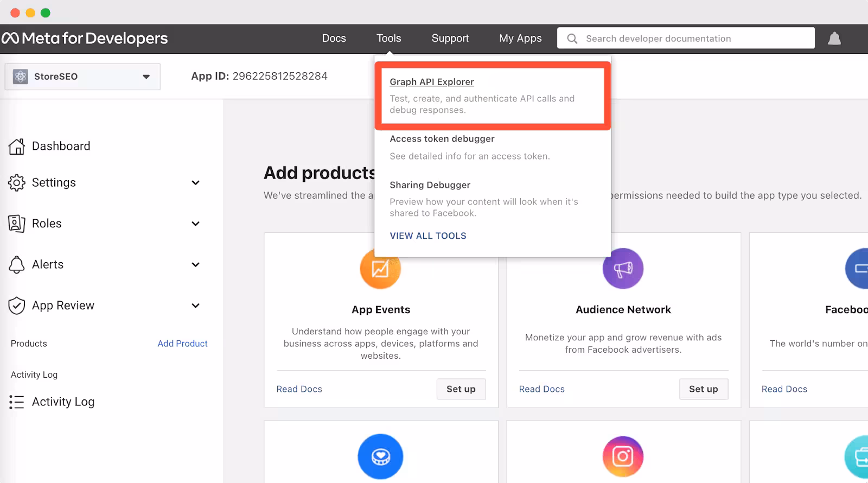Click the macOS yellow minimize window button
This screenshot has height=483, width=868.
[x=30, y=12]
